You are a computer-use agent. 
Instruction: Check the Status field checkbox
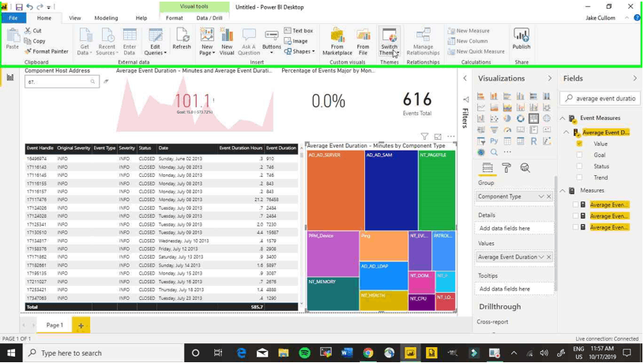(579, 167)
